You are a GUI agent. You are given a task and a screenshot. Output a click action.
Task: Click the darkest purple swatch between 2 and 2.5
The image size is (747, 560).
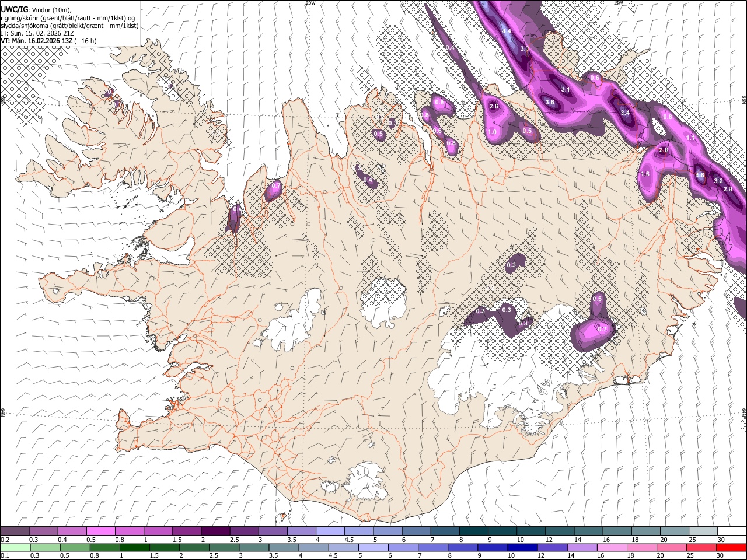click(215, 531)
